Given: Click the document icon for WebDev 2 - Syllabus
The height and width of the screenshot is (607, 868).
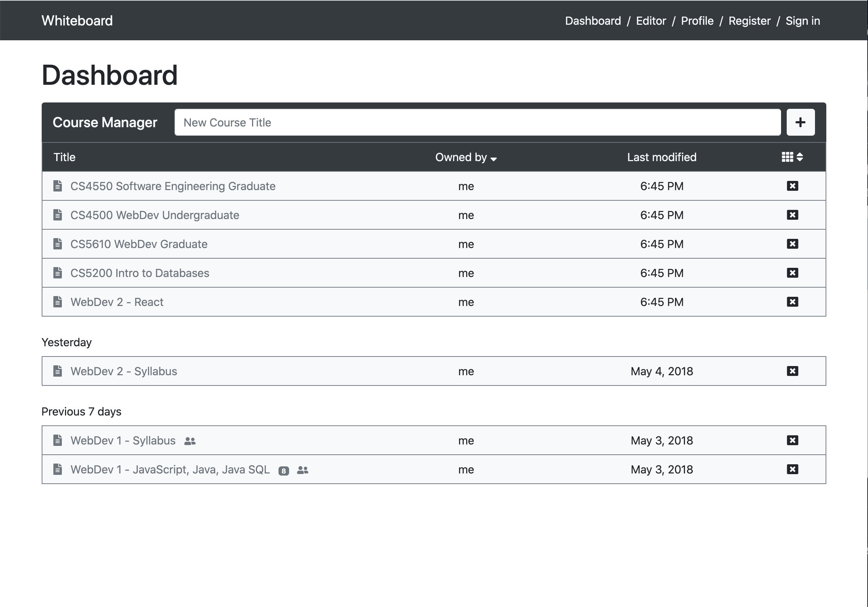Looking at the screenshot, I should tap(59, 371).
